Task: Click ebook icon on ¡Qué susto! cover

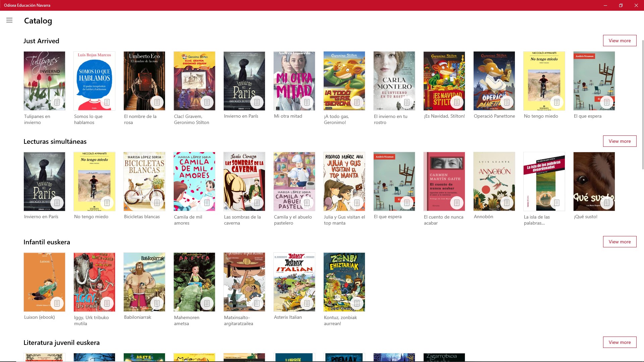Action: click(x=607, y=203)
